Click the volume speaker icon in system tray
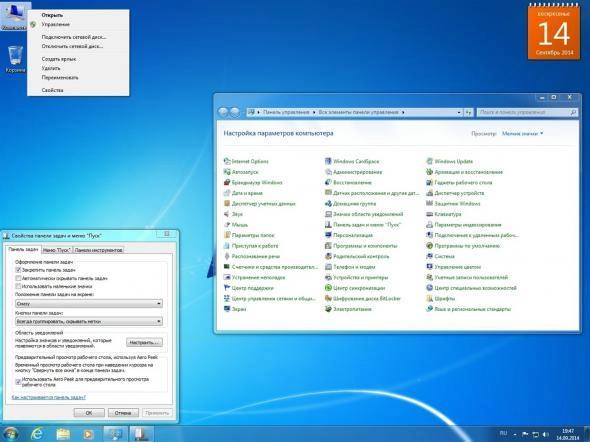Viewport: 590px width, 442px height. tap(546, 434)
